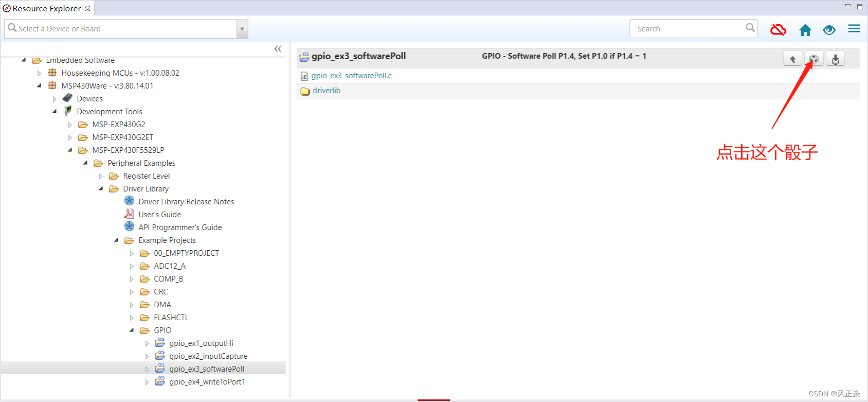Click the Housekeeping MCUs package icon
868x402 pixels.
coord(52,73)
